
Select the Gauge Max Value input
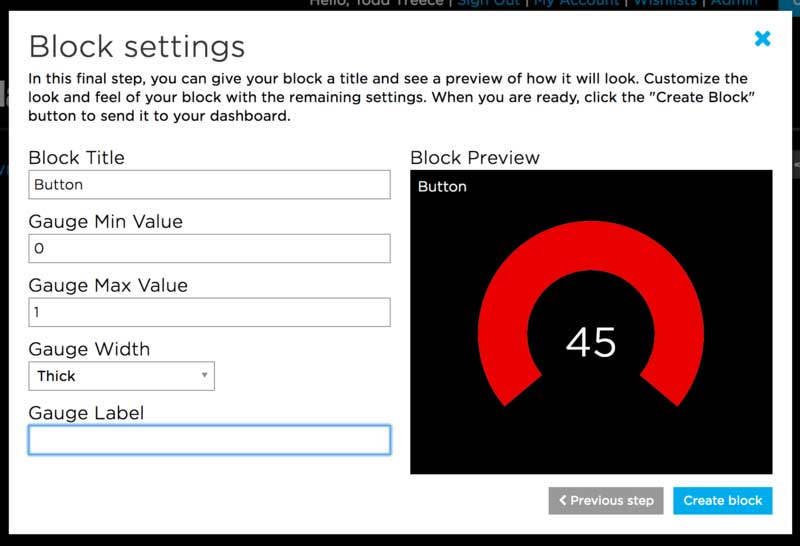[209, 312]
